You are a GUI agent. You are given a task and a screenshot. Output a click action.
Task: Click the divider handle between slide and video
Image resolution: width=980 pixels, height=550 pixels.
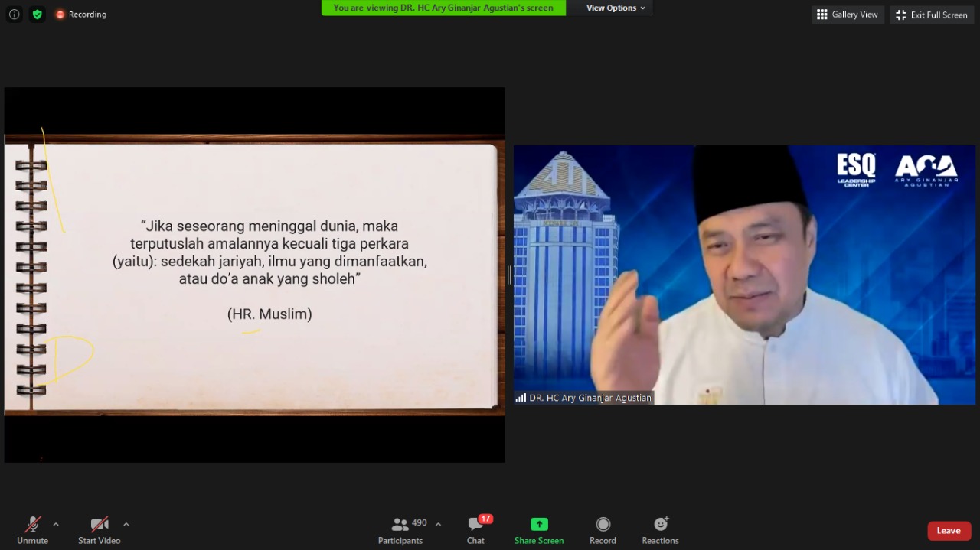[509, 275]
